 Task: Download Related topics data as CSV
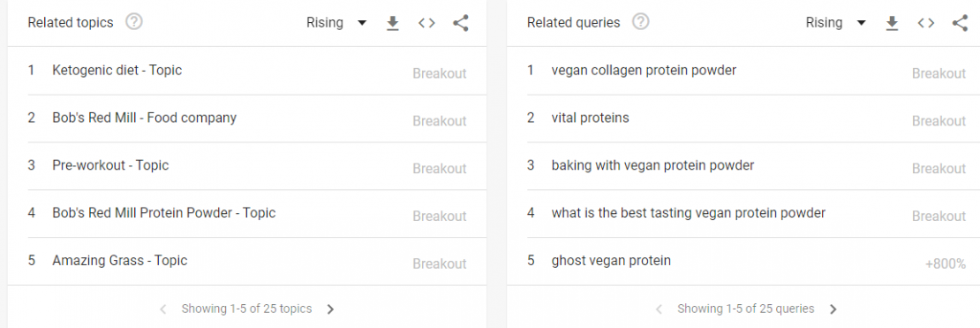click(x=393, y=23)
